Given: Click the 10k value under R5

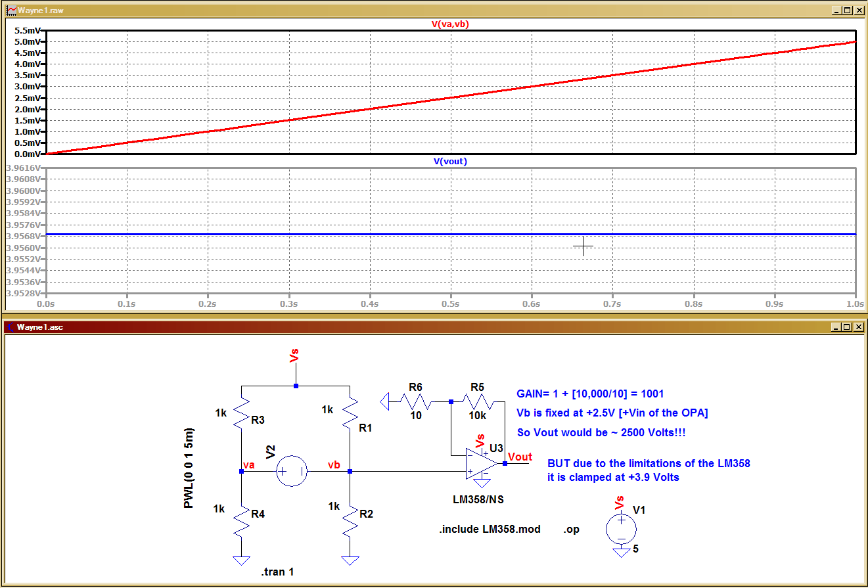Looking at the screenshot, I should click(x=478, y=416).
